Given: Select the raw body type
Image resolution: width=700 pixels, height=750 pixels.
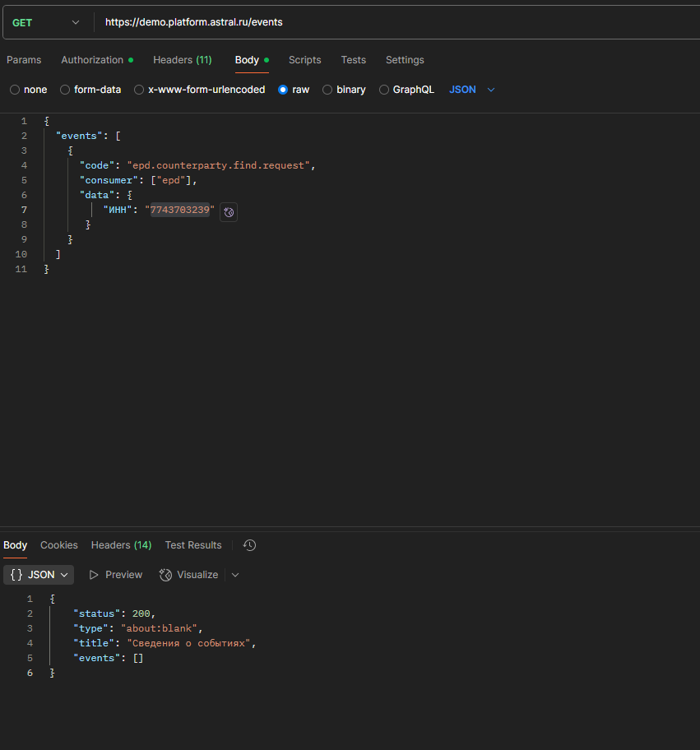Looking at the screenshot, I should click(283, 90).
